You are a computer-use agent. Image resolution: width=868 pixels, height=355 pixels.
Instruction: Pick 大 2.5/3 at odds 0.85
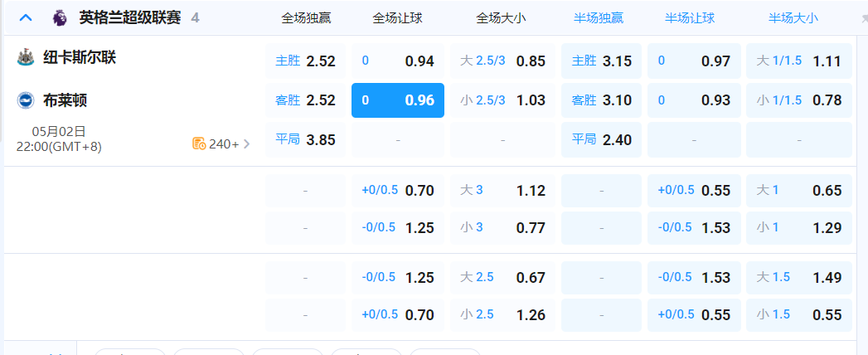point(502,61)
